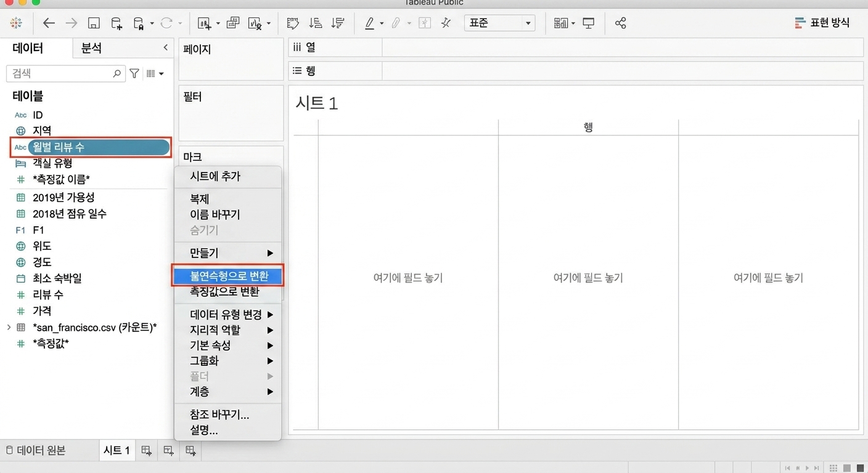The height and width of the screenshot is (473, 868).
Task: Select 설명... menu entry
Action: point(228,430)
